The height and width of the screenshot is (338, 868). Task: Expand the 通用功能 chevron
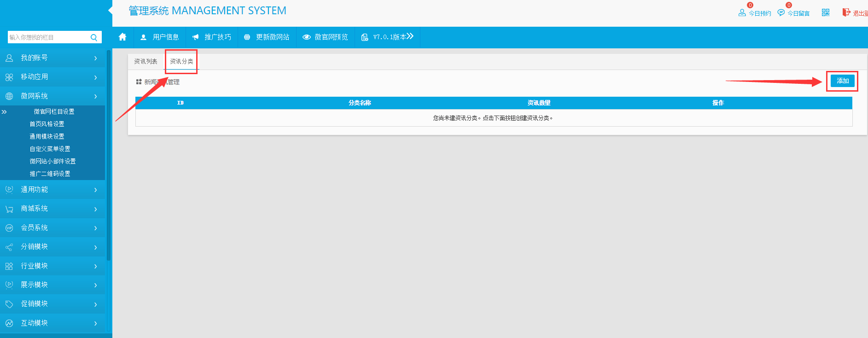click(x=95, y=190)
